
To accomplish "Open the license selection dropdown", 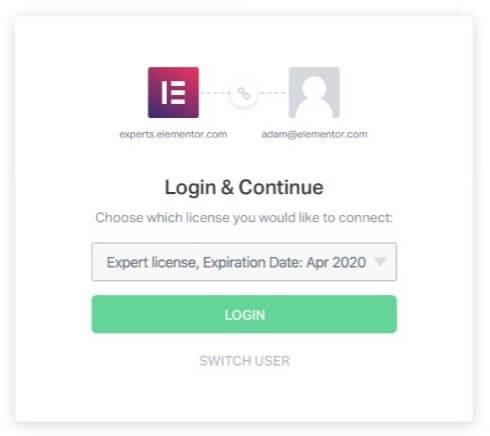I will [x=244, y=262].
